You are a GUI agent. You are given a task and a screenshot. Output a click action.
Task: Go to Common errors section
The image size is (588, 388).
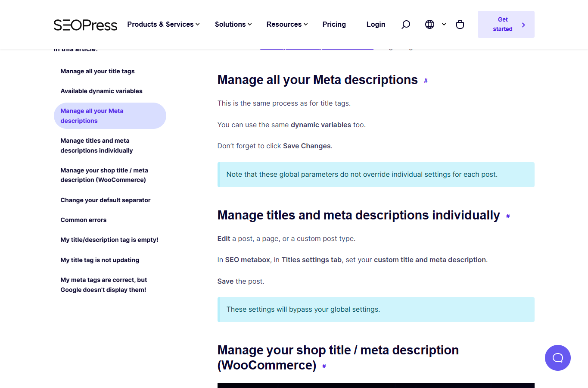click(83, 220)
